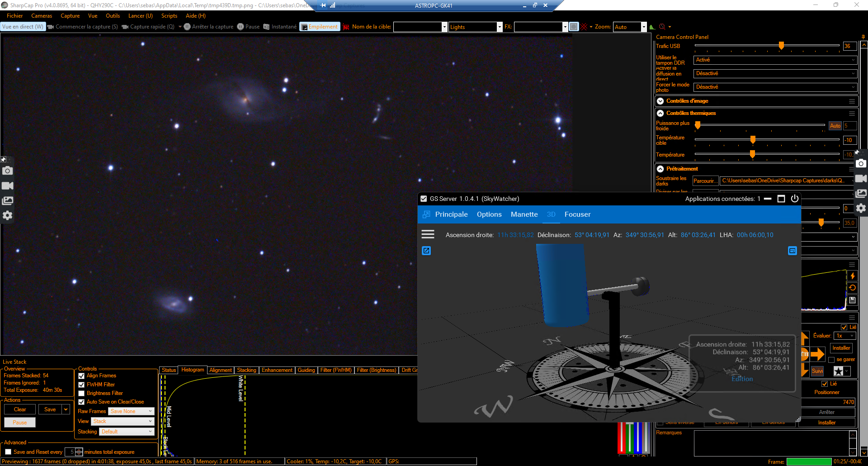This screenshot has width=868, height=466.
Task: Open the gear settings on left sidebar
Action: point(7,215)
